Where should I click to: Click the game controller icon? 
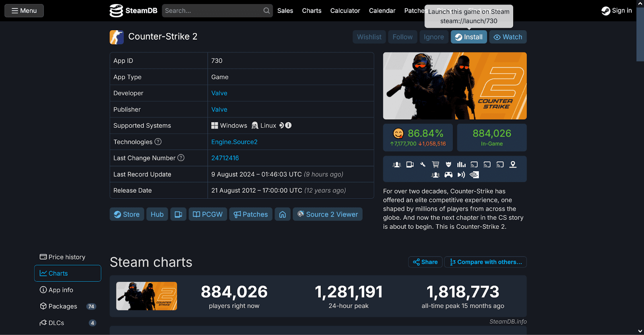tap(448, 175)
